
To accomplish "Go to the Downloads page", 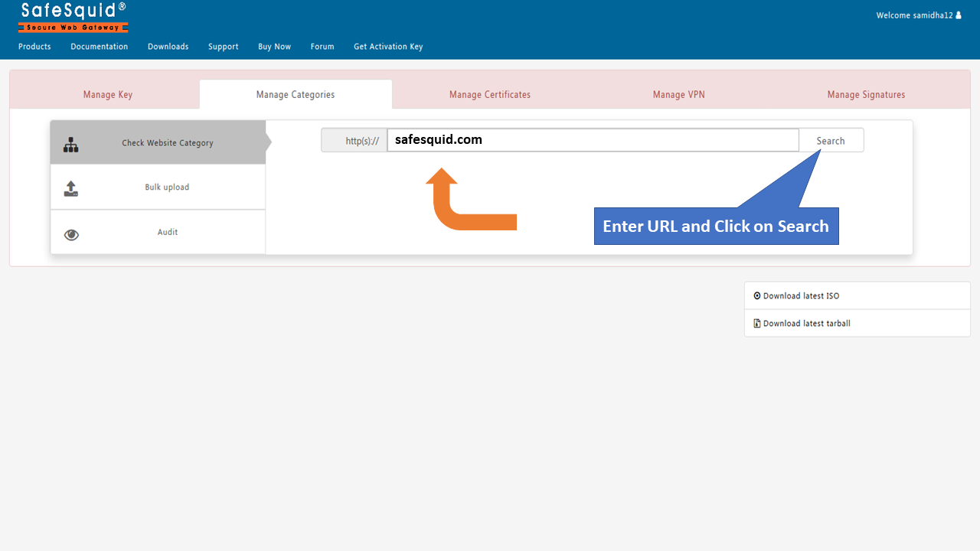I will coord(168,47).
